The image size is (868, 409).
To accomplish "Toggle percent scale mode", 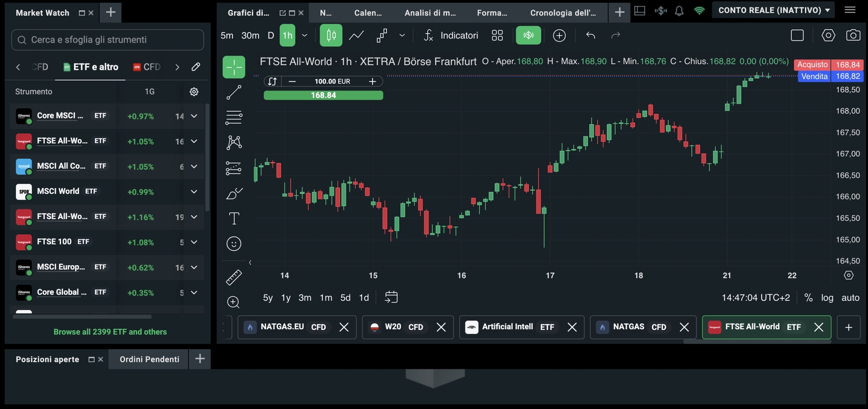I will 808,297.
